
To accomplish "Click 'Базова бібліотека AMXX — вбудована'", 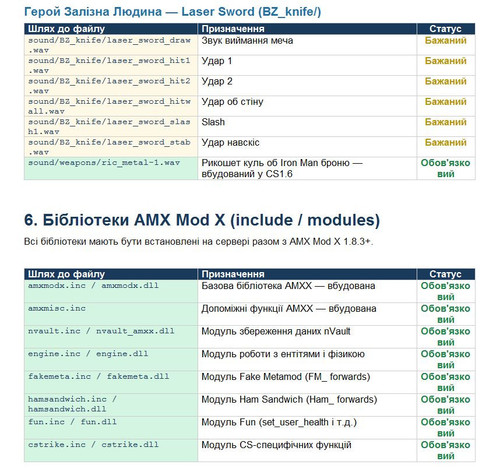I will 288,286.
